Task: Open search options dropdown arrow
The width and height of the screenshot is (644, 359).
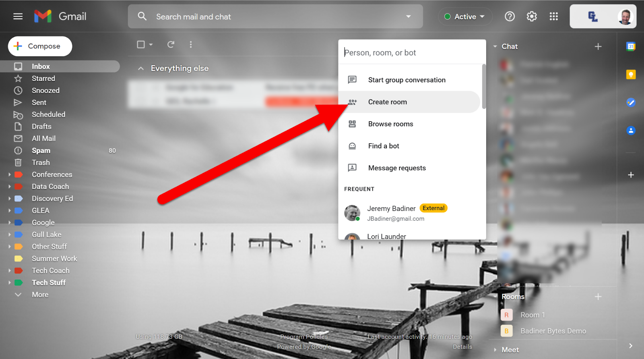Action: (x=409, y=17)
